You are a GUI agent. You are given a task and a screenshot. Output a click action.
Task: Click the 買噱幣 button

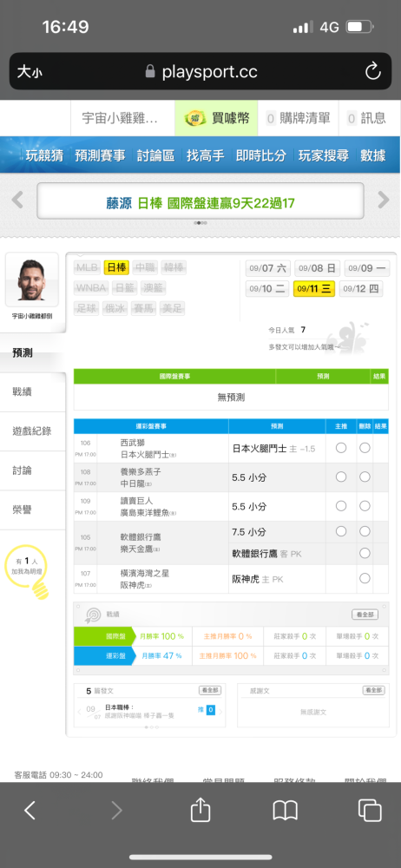click(217, 118)
